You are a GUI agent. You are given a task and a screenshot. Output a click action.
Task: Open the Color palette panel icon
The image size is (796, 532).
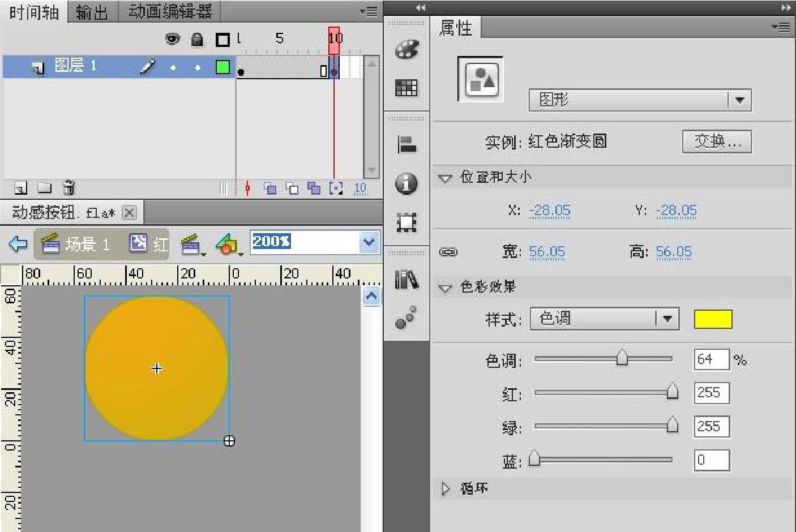pyautogui.click(x=406, y=50)
